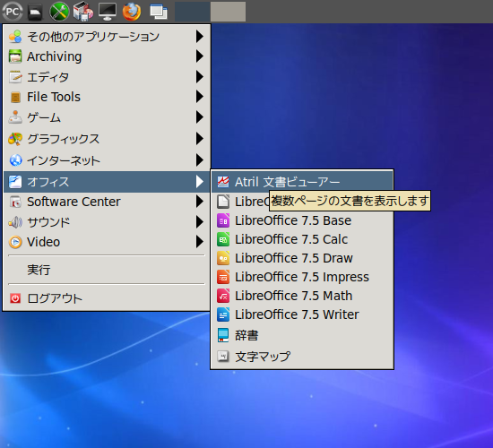The image size is (493, 448).
Task: Click ログアウト to log out
Action: 107,298
